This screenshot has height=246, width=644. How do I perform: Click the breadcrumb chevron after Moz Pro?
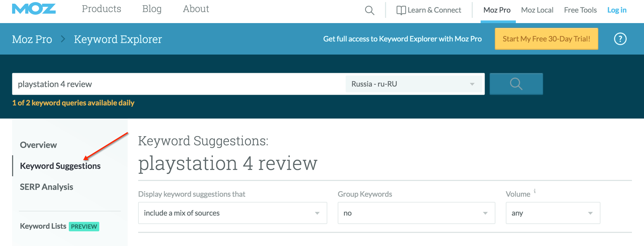pos(63,39)
